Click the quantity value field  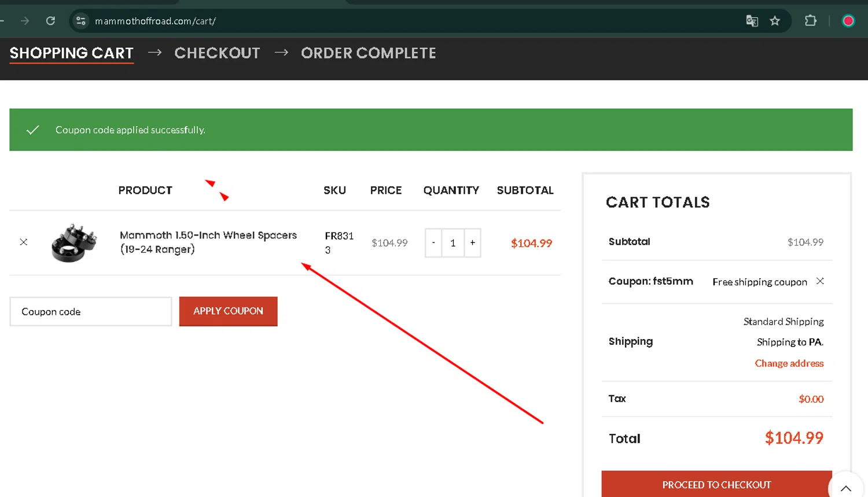(453, 243)
